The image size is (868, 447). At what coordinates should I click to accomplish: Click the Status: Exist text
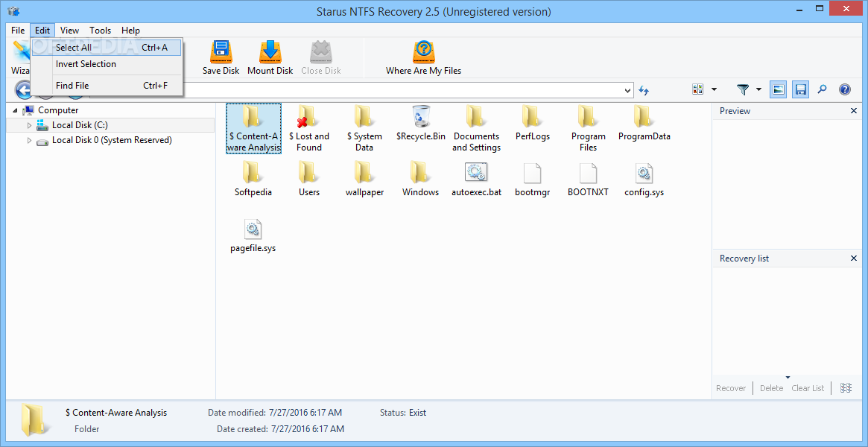point(403,413)
